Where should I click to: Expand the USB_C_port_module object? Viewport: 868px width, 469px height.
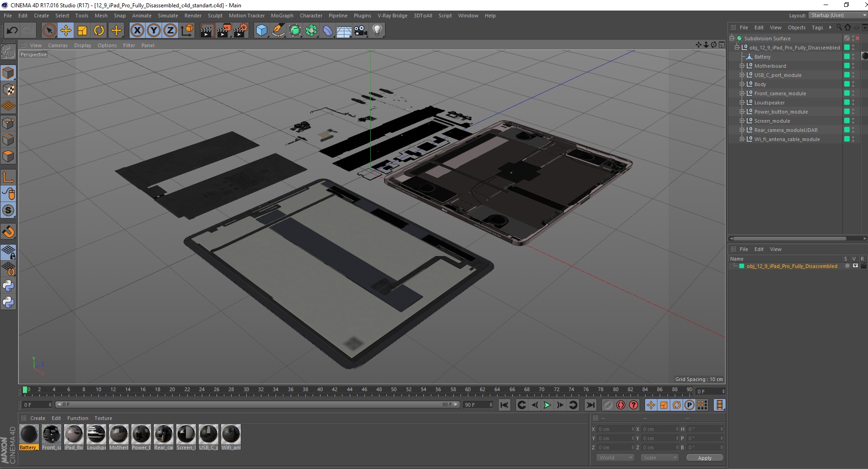click(x=742, y=75)
